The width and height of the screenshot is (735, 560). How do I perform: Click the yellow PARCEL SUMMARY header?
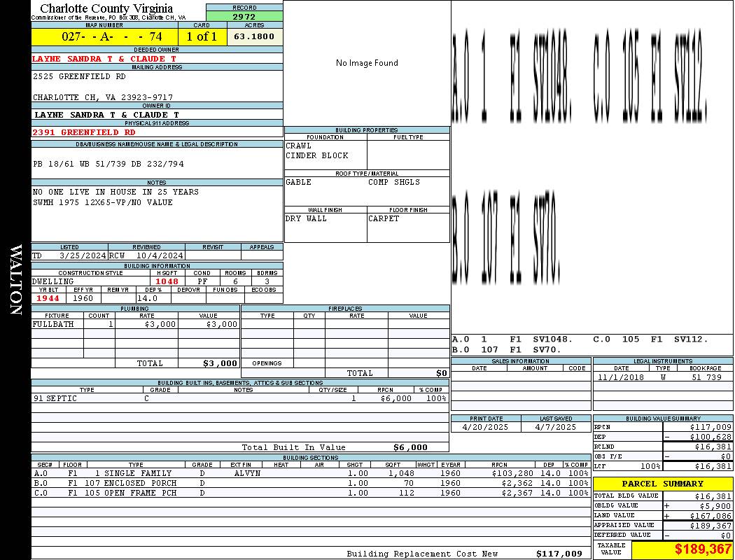663,484
